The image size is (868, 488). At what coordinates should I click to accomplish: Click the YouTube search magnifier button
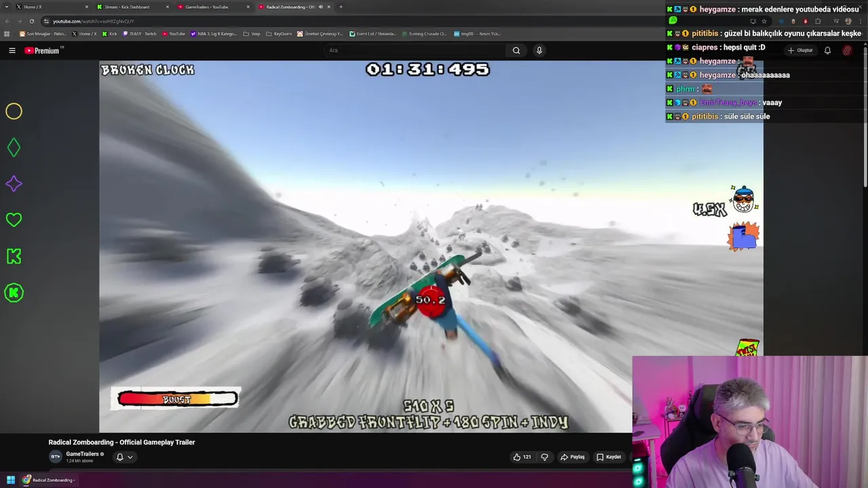[516, 50]
